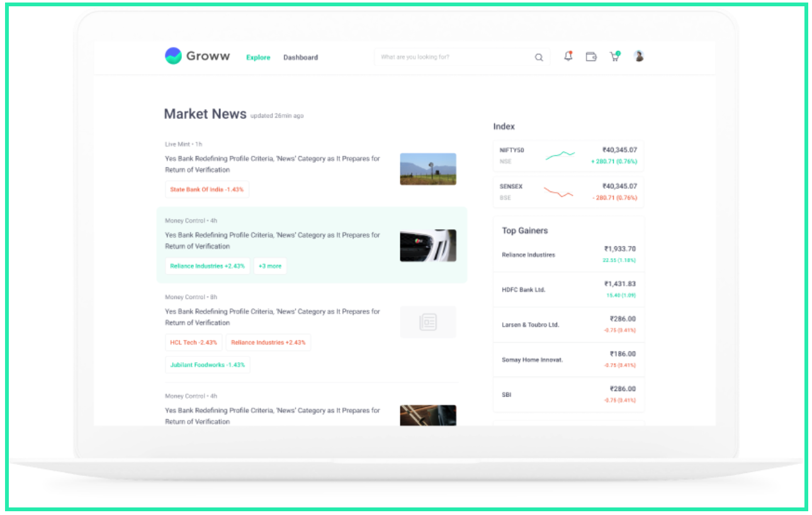Click the NIFTY50 sparkline chart
812x515 pixels.
[560, 155]
